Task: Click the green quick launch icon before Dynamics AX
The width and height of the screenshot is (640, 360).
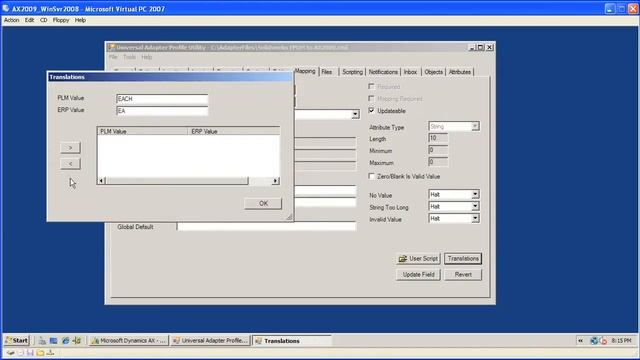Action: pyautogui.click(x=77, y=340)
